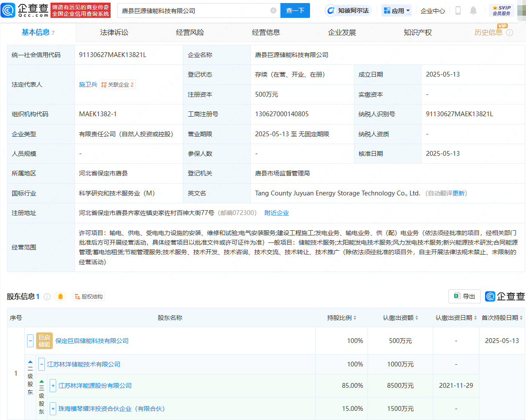
Task: Open SVIP 会员服务
Action: 502,10
